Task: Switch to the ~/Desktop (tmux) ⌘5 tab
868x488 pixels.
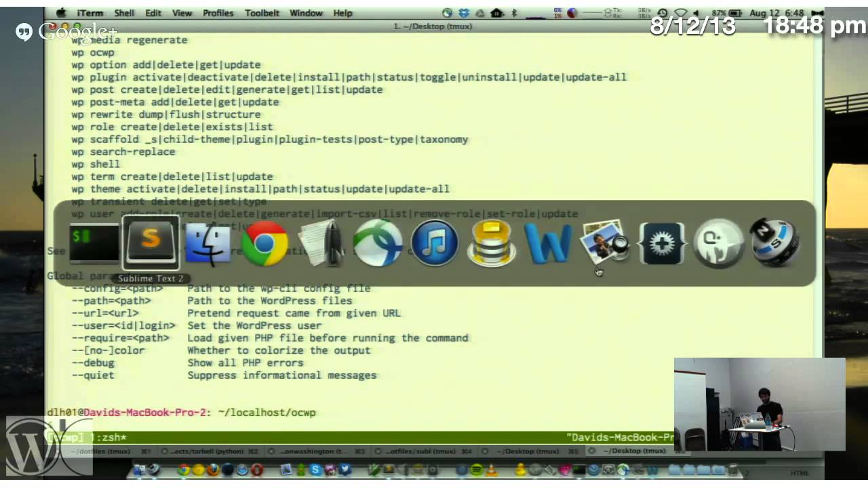Action: [532, 451]
